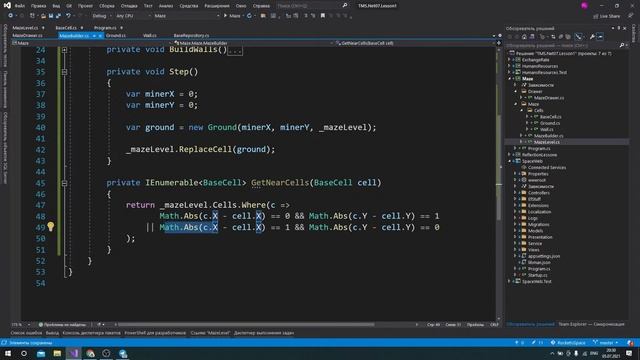Click the Solution Explorer search magnifier icon

(x=622, y=45)
